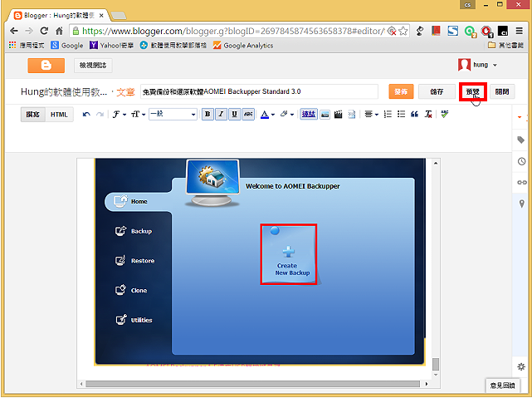Click the location pin icon in sidebar

pyautogui.click(x=522, y=204)
